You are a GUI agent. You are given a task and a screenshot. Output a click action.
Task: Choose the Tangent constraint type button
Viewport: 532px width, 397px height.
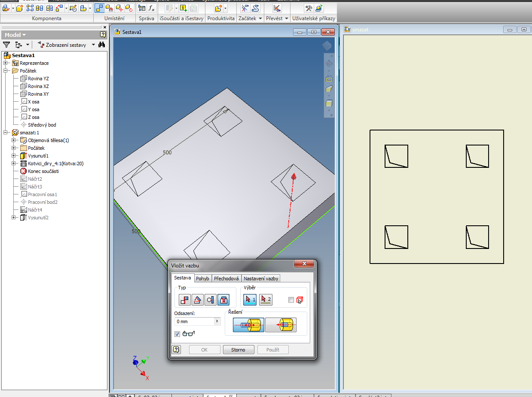click(211, 300)
